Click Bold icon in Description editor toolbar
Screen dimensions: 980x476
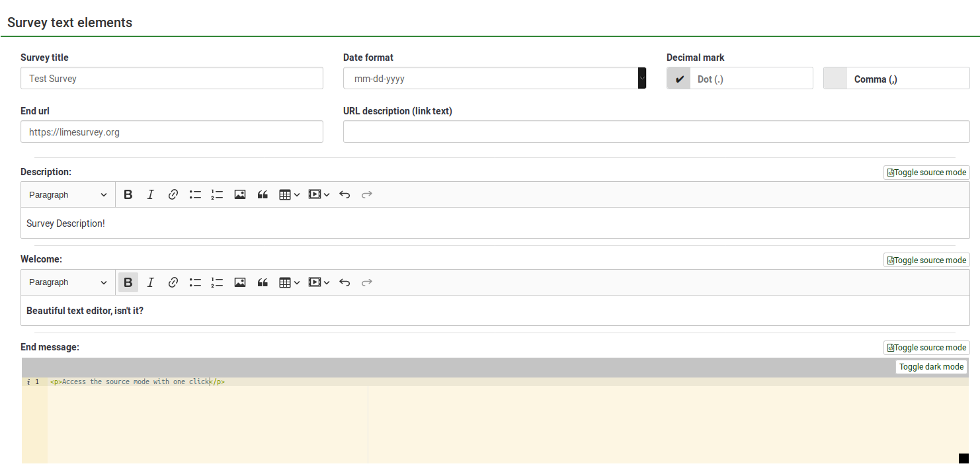coord(128,194)
